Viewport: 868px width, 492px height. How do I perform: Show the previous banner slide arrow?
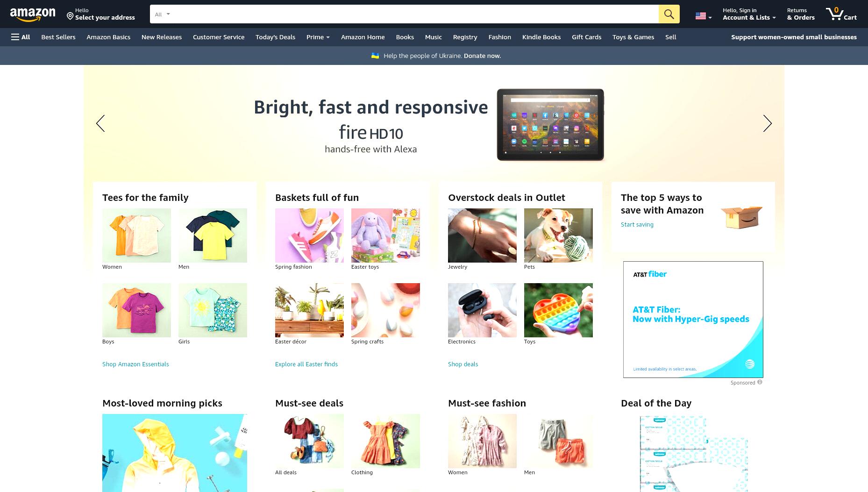tap(100, 123)
